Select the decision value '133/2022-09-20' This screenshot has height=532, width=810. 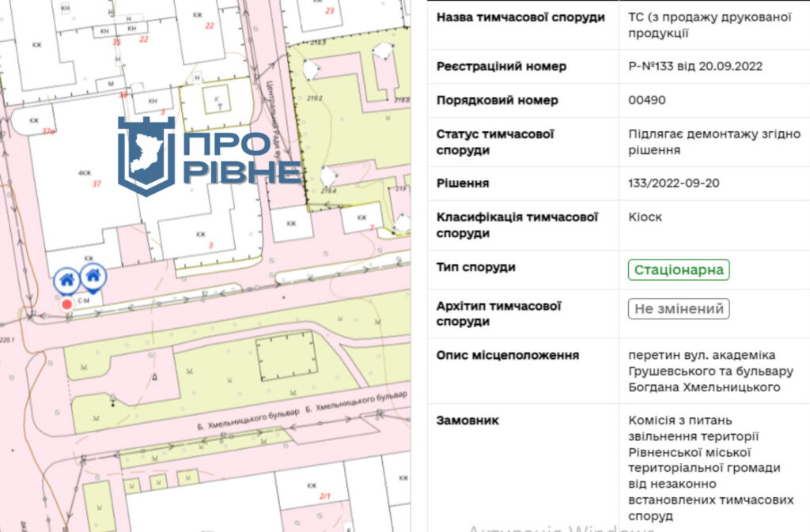tap(674, 183)
